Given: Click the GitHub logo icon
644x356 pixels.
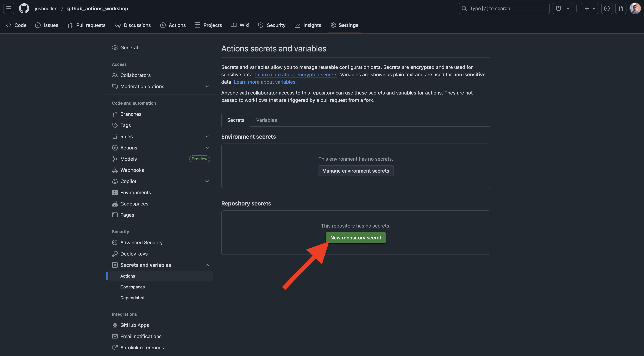Looking at the screenshot, I should (x=24, y=9).
